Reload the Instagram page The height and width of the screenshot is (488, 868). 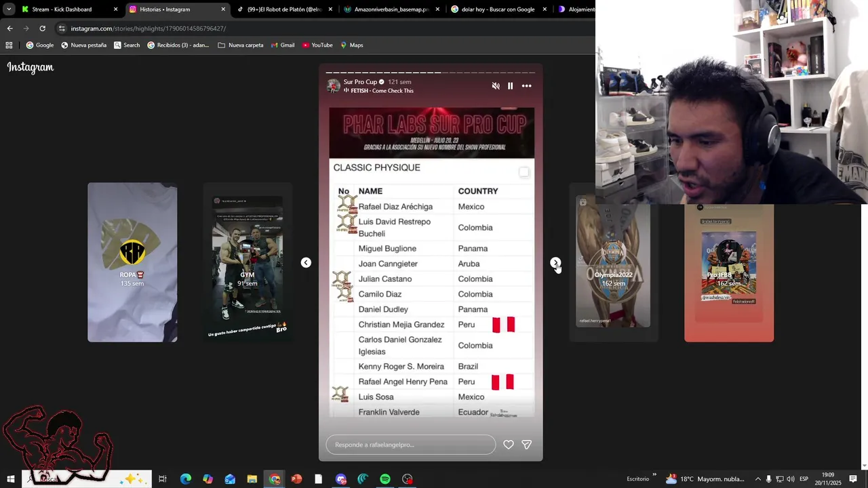tap(42, 28)
